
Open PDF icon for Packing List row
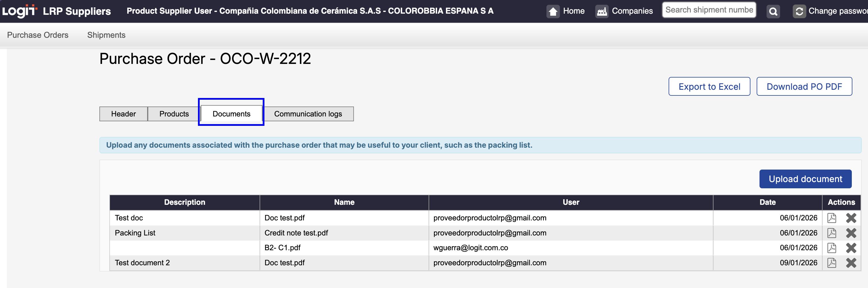pyautogui.click(x=832, y=233)
